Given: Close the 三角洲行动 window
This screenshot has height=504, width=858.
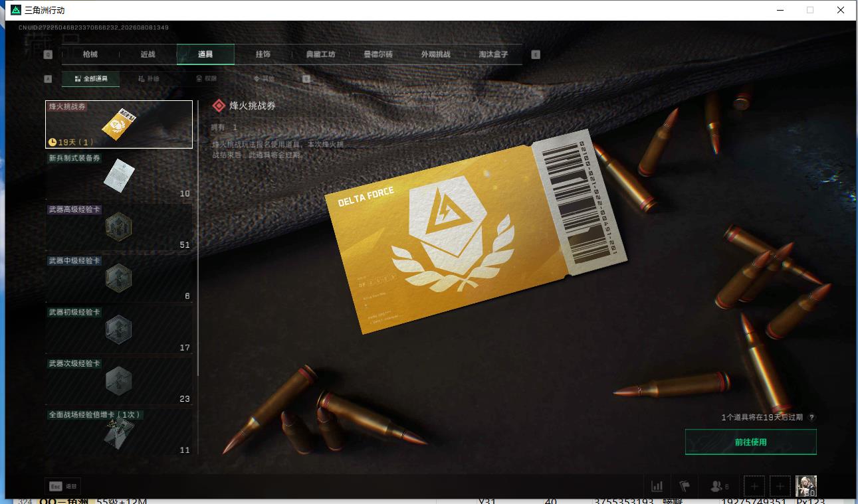Looking at the screenshot, I should (840, 10).
